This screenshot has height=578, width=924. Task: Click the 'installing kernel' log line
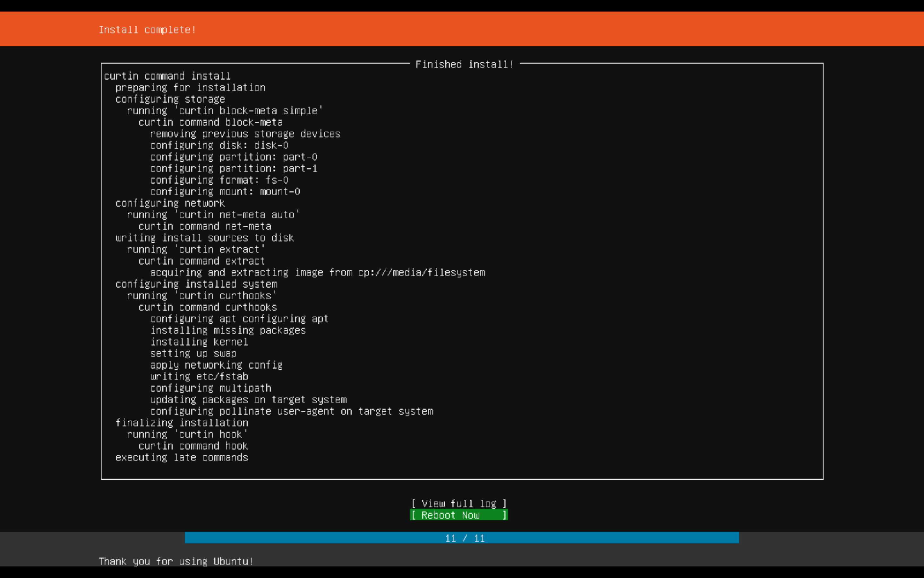point(199,342)
